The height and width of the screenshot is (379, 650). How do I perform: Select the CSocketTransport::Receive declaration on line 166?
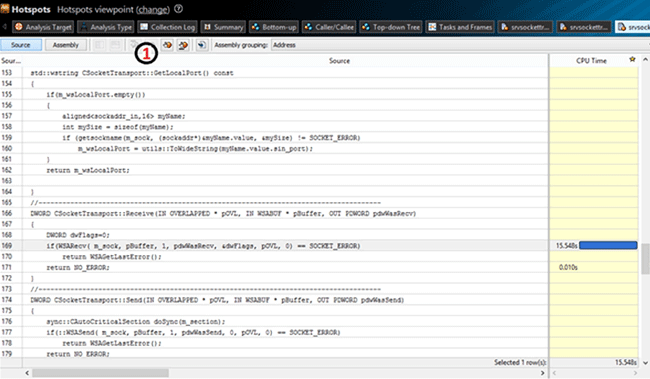click(x=223, y=214)
